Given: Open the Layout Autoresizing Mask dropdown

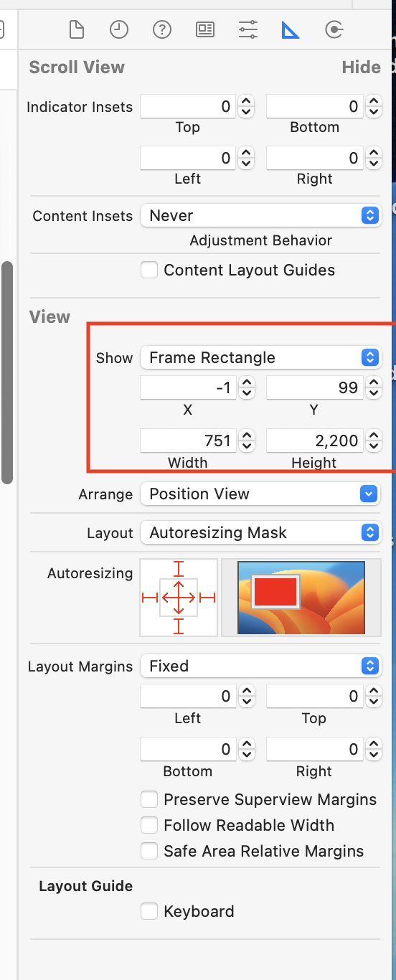Looking at the screenshot, I should click(260, 532).
